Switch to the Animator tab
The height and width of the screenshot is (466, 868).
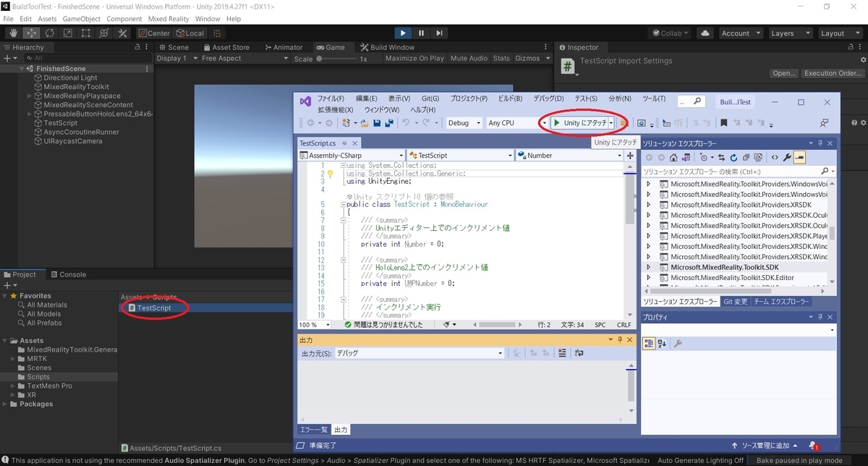[283, 47]
